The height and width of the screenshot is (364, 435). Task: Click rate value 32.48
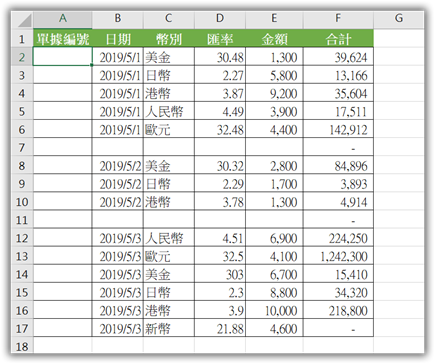coord(230,130)
